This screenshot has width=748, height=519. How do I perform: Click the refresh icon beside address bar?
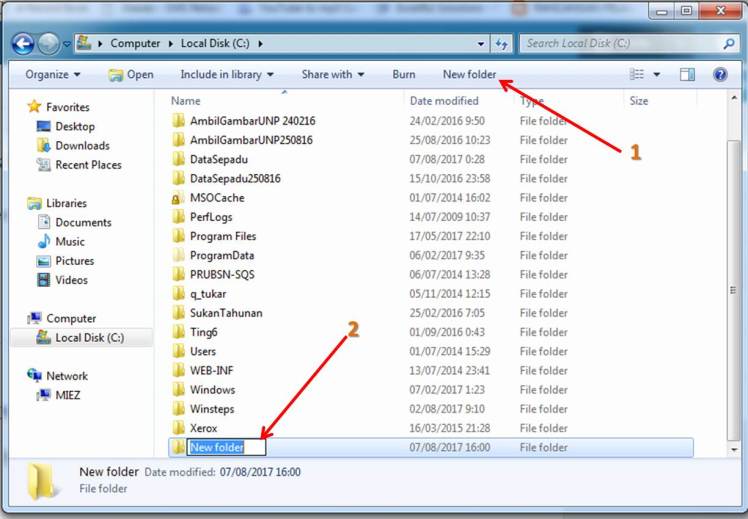tap(502, 44)
